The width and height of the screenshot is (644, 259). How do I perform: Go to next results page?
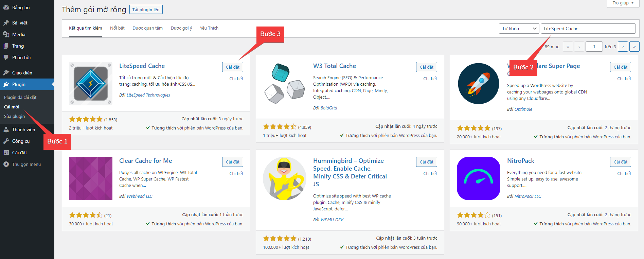coord(623,47)
